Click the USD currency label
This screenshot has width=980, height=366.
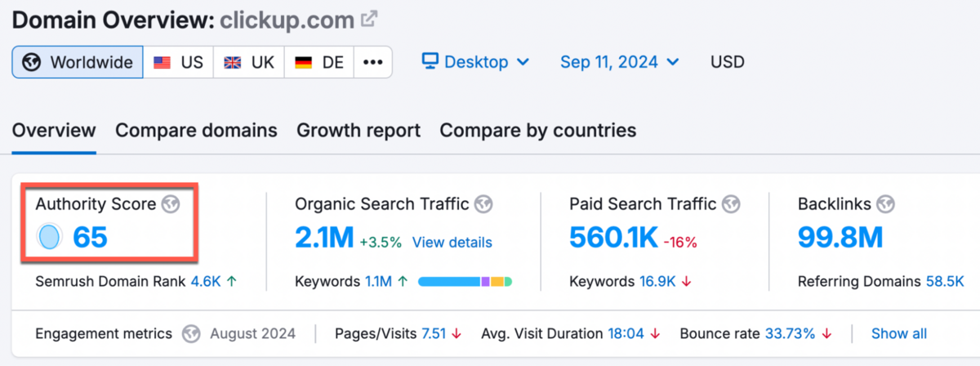tap(728, 62)
